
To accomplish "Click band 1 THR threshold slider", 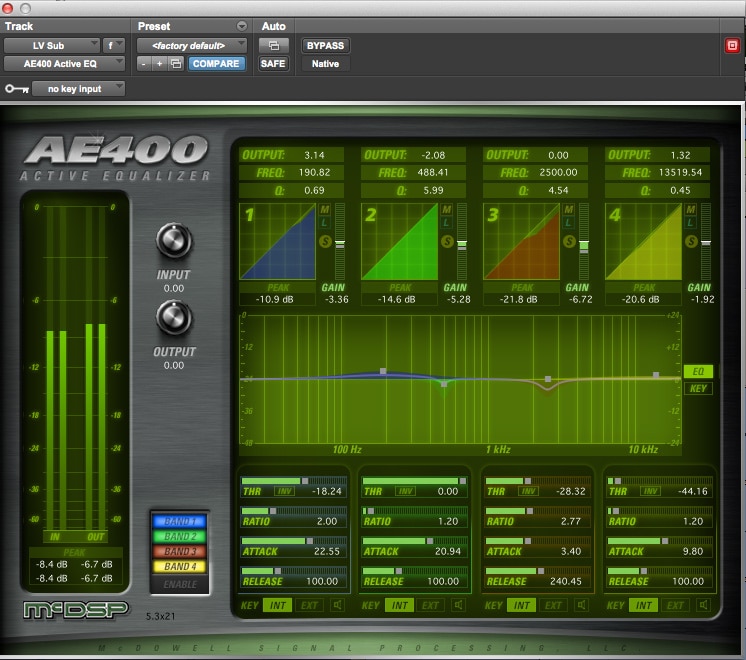I will 294,481.
